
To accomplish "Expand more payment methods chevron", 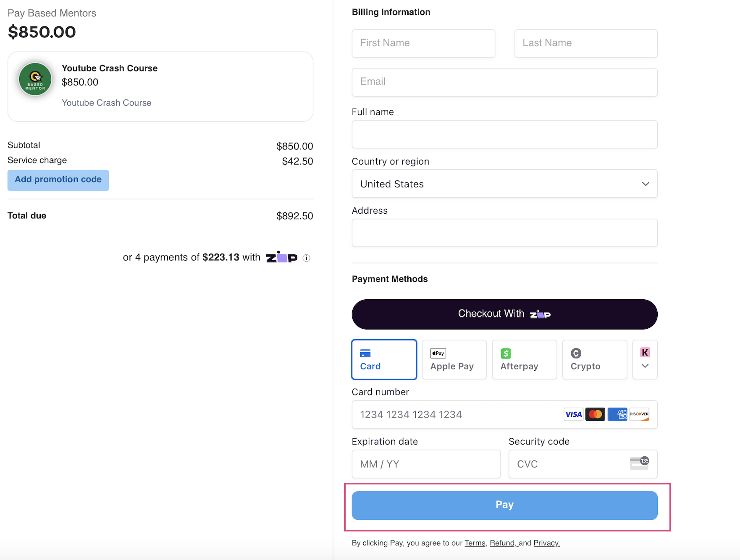I will (x=645, y=366).
